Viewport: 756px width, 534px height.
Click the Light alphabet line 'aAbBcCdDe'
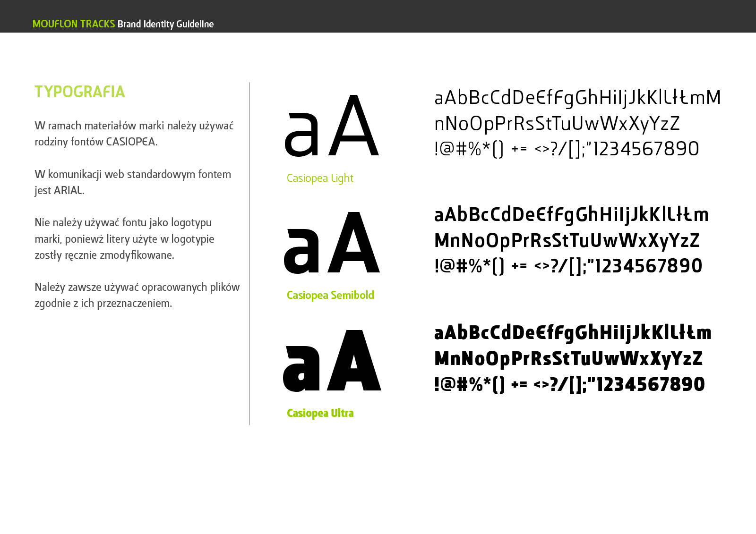click(x=577, y=98)
